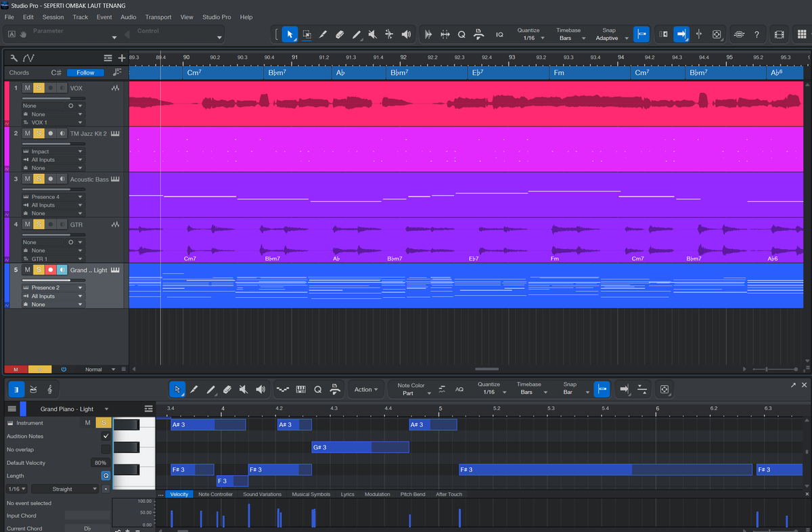Click the editor Mute M button
The image size is (812, 532).
[x=87, y=423]
